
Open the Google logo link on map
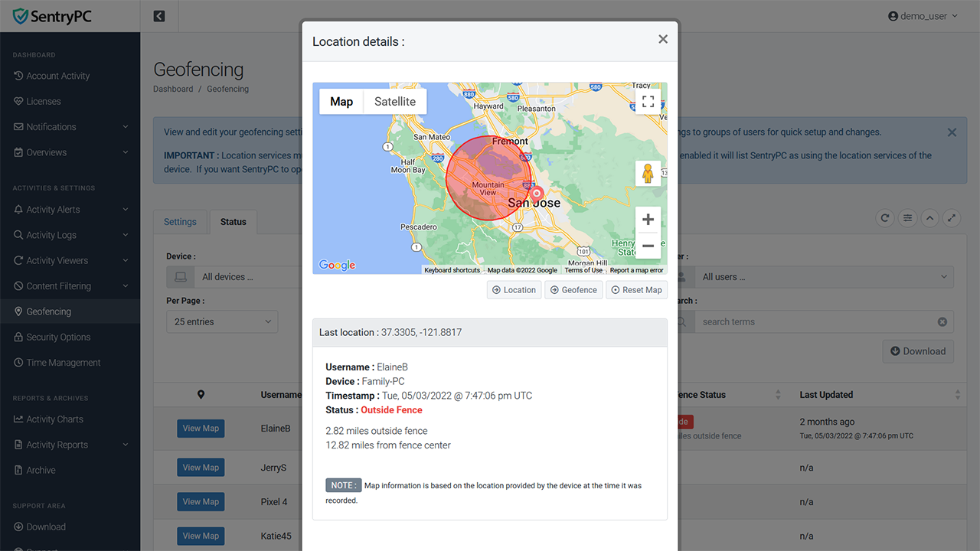coord(338,265)
